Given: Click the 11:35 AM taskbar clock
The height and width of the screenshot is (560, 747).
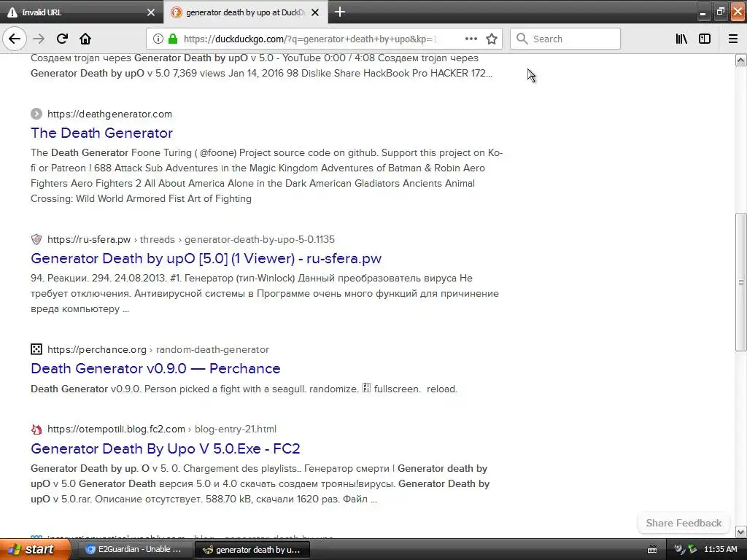Looking at the screenshot, I should click(720, 550).
